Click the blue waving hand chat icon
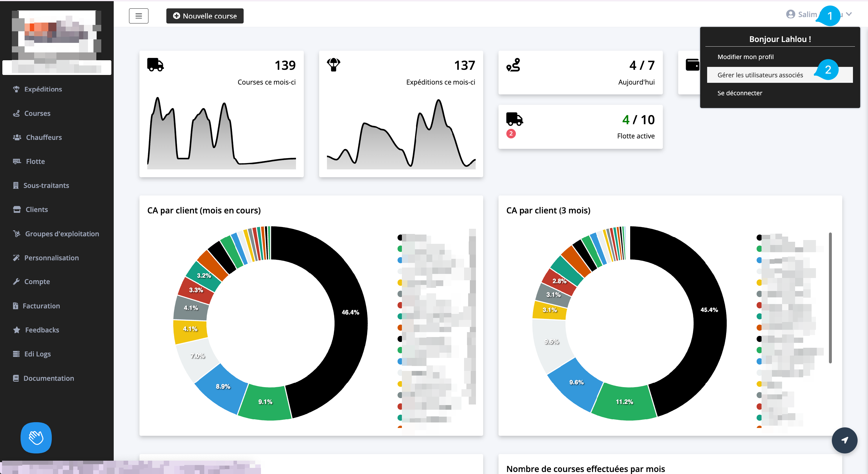The width and height of the screenshot is (868, 474). 36,437
